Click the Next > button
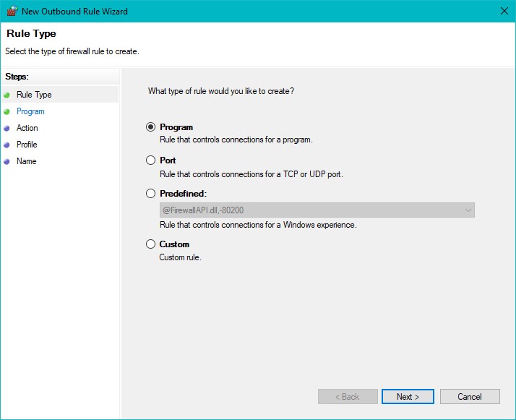This screenshot has height=420, width=516. [408, 397]
